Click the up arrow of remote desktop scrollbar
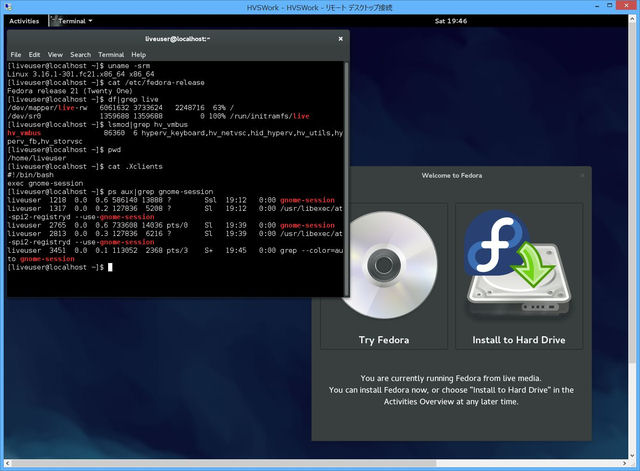This screenshot has height=471, width=640. click(x=632, y=19)
